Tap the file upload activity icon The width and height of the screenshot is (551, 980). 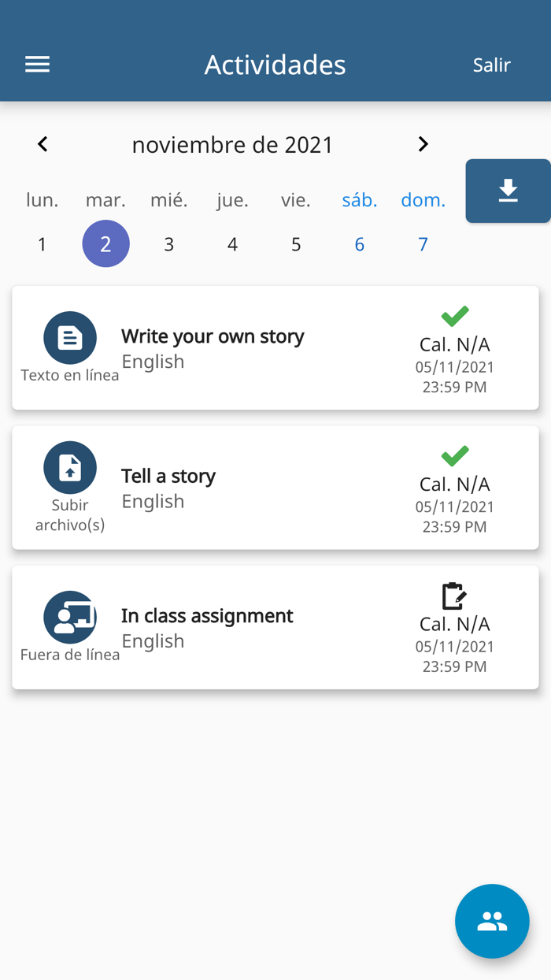70,468
